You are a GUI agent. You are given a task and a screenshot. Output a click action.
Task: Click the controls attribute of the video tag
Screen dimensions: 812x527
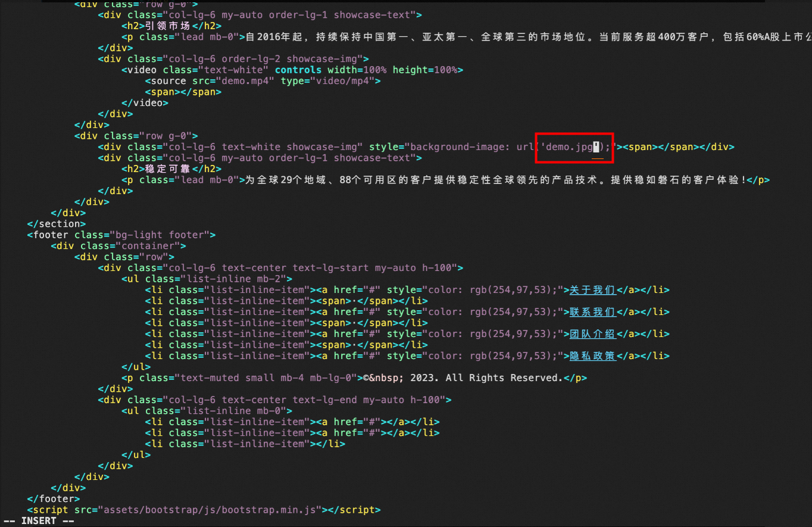pyautogui.click(x=298, y=70)
